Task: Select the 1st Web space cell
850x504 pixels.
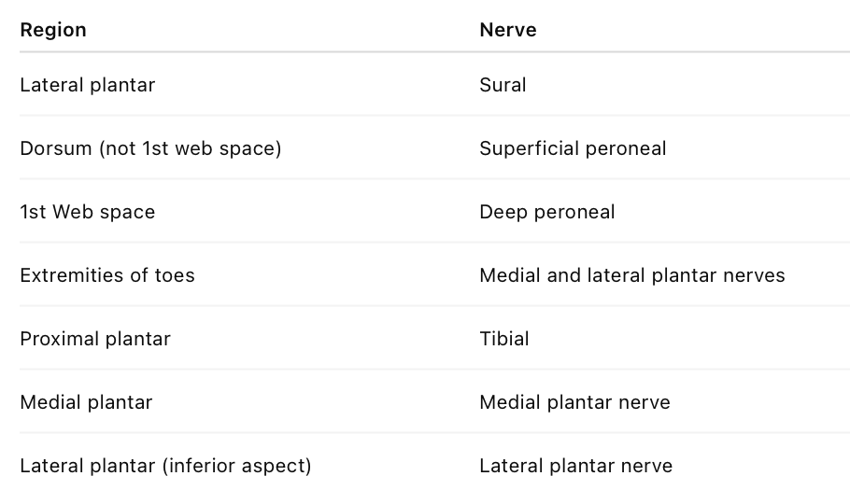Action: coord(88,212)
